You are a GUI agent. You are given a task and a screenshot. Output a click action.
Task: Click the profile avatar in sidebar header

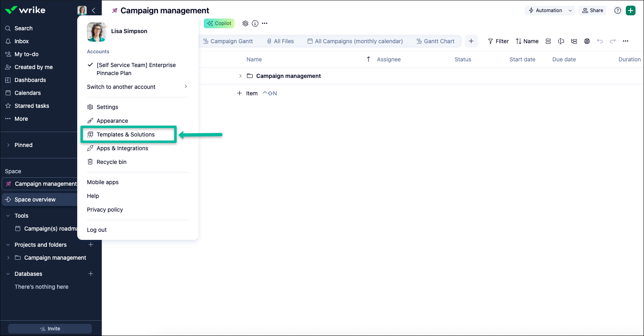point(82,10)
